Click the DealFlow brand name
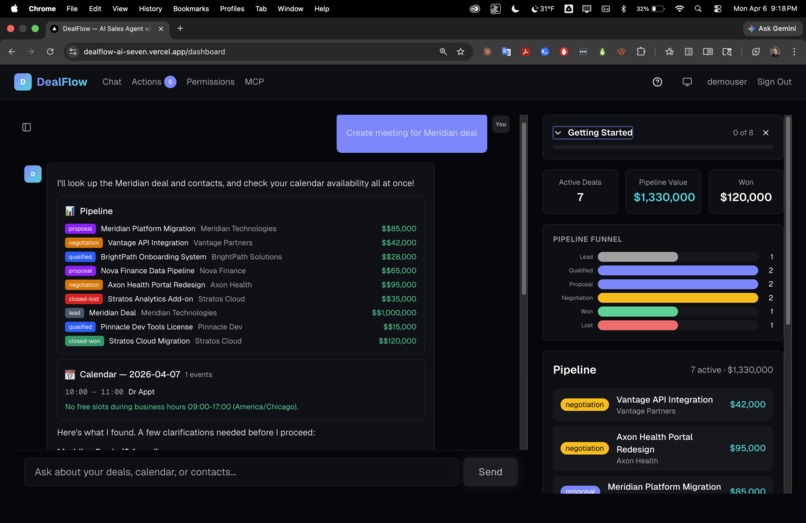806x523 pixels. pos(62,82)
